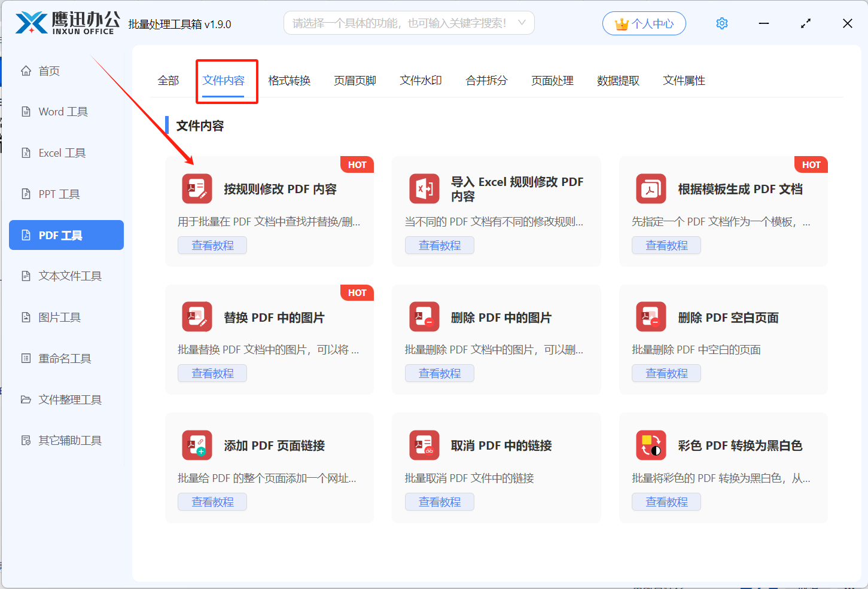View tutorial for 删除 PDF 空白页面
Viewport: 868px width, 589px height.
click(666, 373)
